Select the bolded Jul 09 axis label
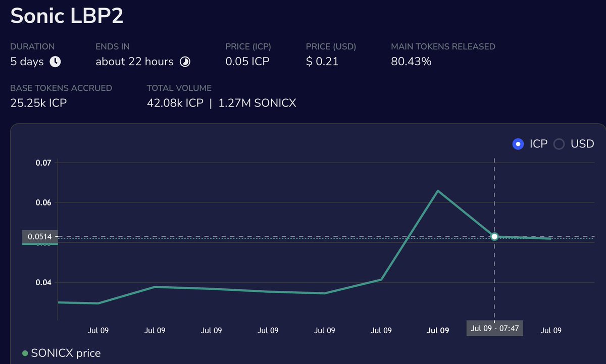This screenshot has width=606, height=364. (437, 330)
